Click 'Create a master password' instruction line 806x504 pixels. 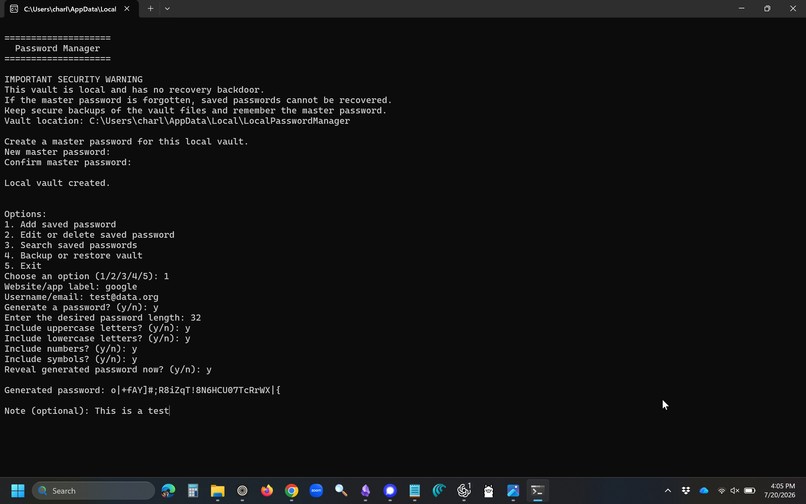click(126, 141)
